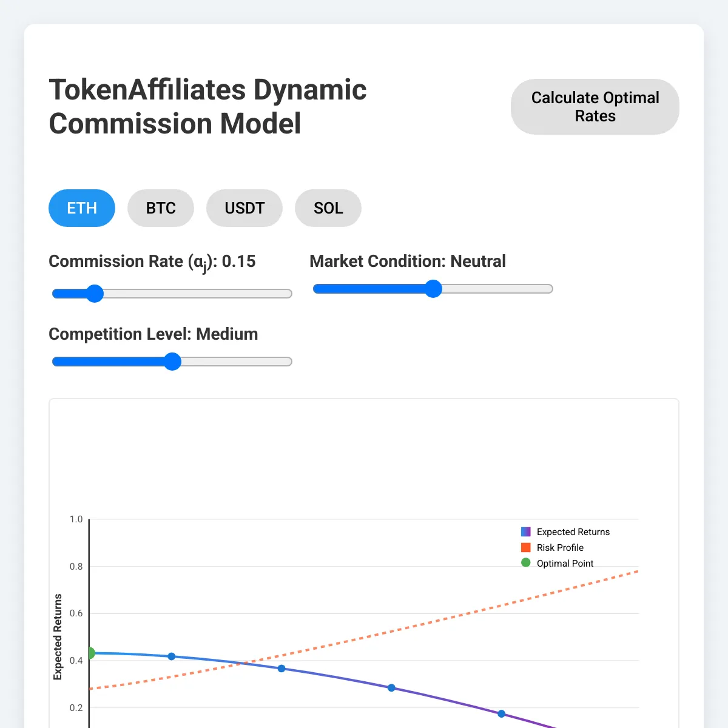This screenshot has height=728, width=728.
Task: Select the BTC token tab
Action: point(160,208)
